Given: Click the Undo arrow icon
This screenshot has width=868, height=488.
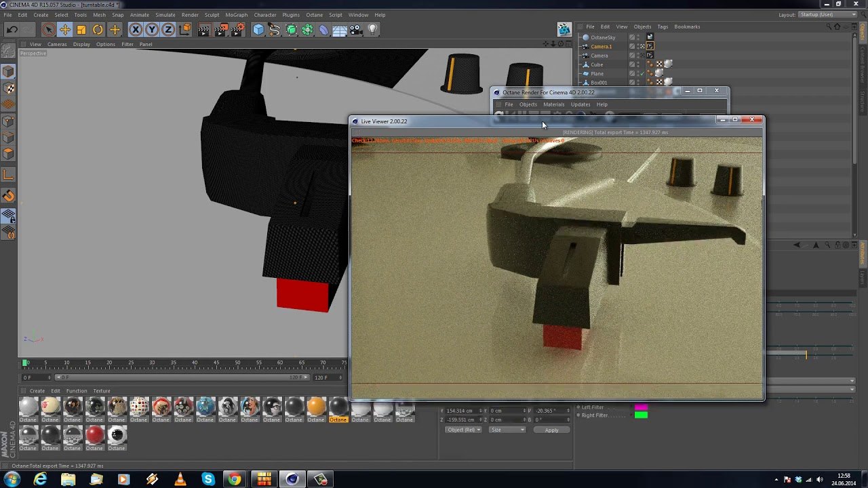Looking at the screenshot, I should point(12,29).
